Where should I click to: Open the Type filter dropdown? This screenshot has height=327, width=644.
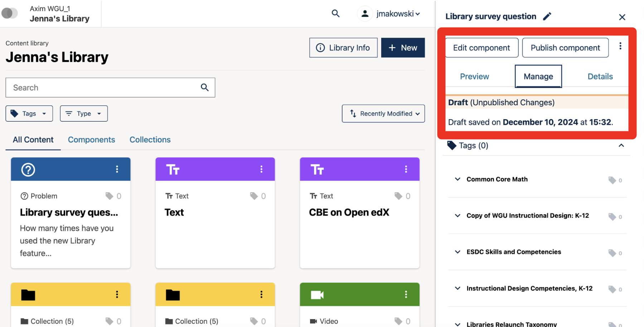[x=84, y=113]
